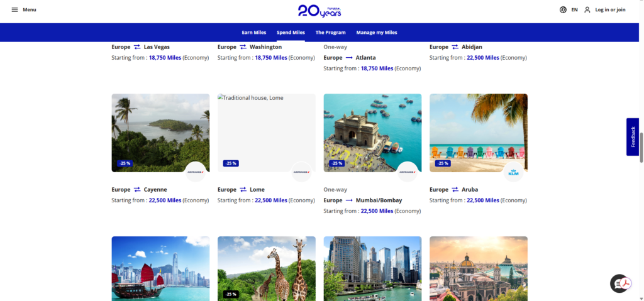Click the giraffes photo
Viewport: 644px width, 301px height.
coord(267,268)
